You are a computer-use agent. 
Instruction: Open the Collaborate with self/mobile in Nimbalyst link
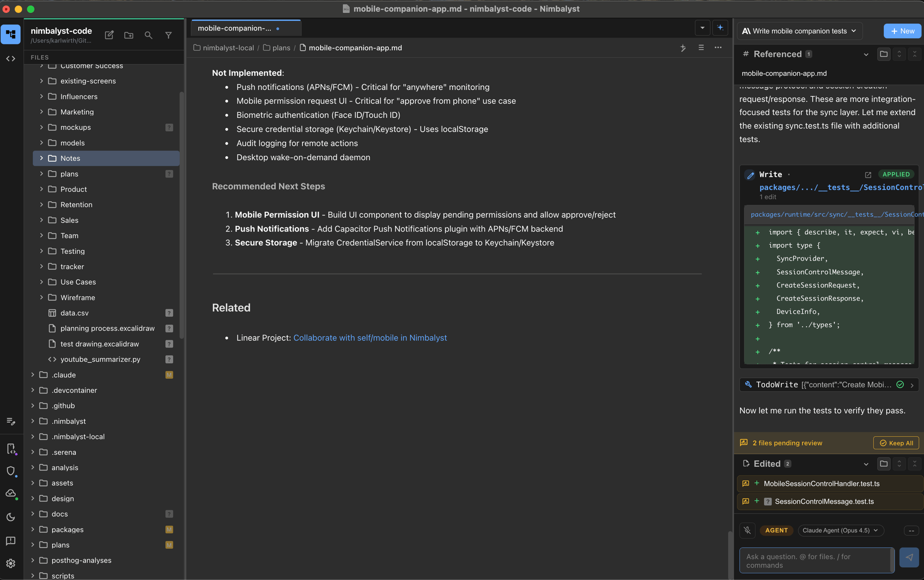tap(370, 338)
